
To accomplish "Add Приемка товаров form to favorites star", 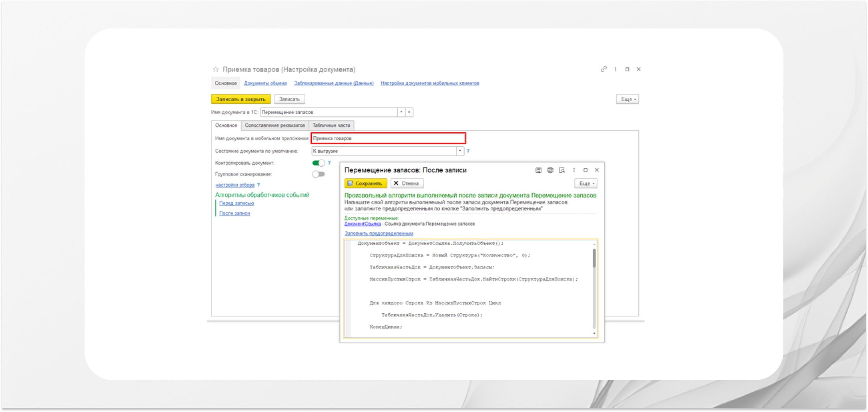I will pyautogui.click(x=216, y=69).
